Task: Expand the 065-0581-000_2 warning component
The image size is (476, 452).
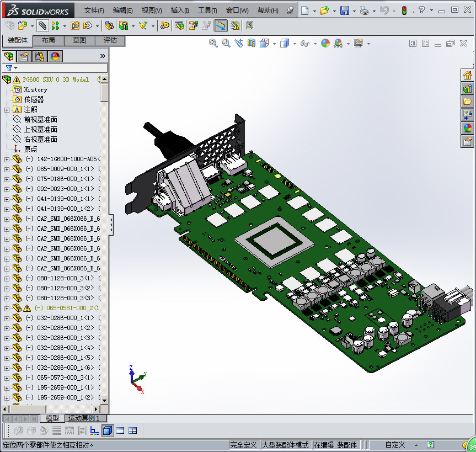Action: click(x=7, y=309)
